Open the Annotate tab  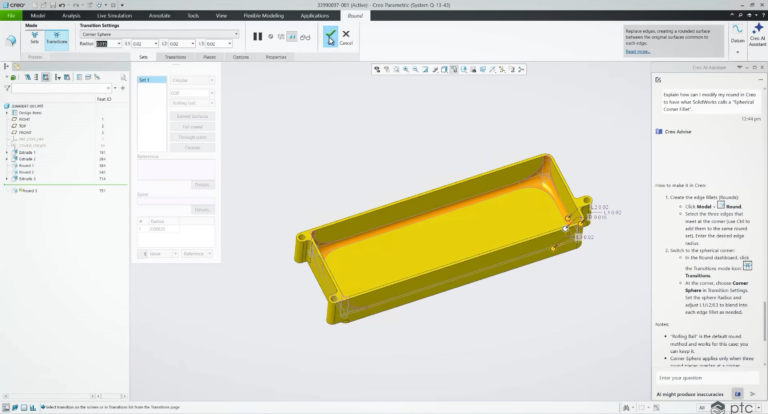pos(159,16)
